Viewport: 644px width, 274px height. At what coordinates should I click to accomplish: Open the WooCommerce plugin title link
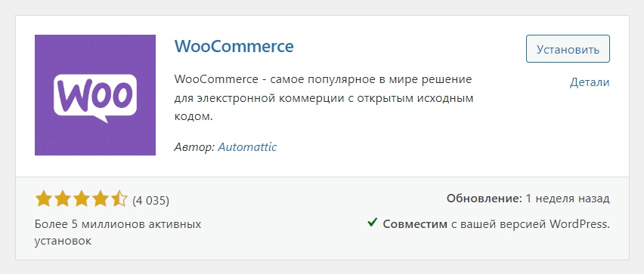[x=234, y=46]
